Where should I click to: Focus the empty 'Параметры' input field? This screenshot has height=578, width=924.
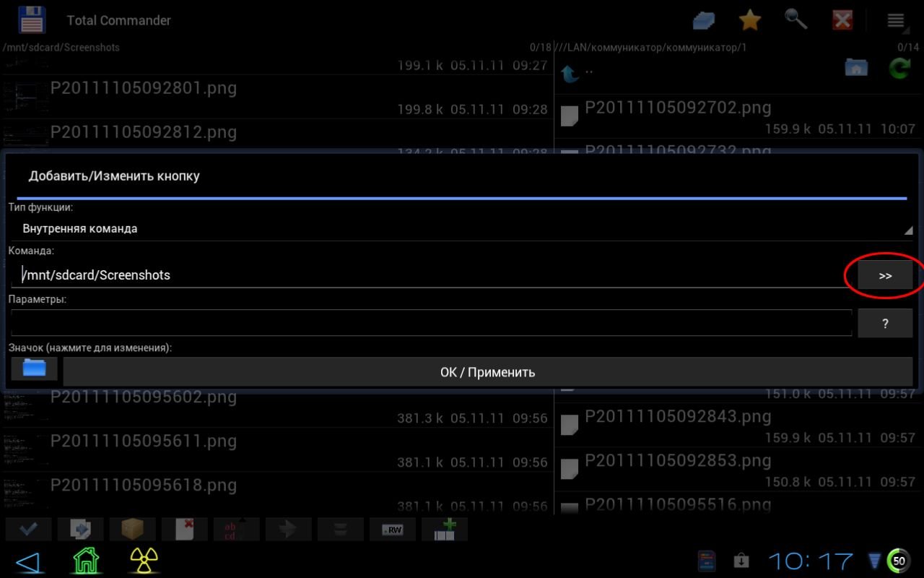click(432, 322)
